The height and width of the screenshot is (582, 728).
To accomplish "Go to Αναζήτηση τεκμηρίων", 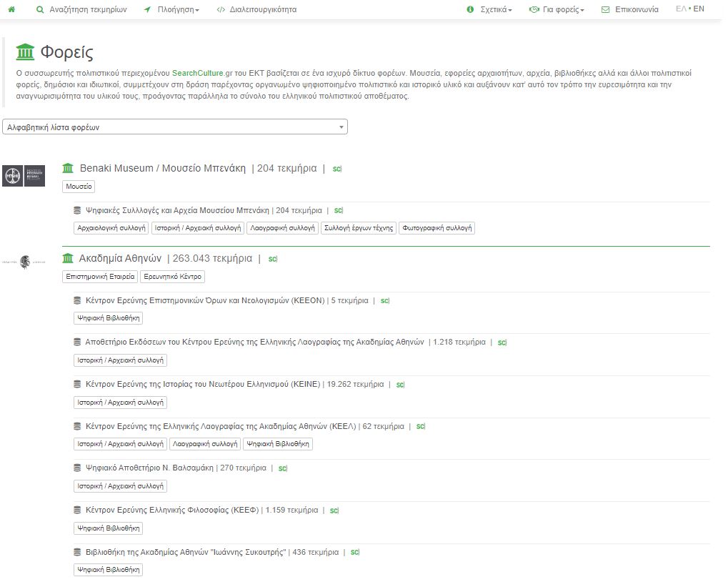I will pyautogui.click(x=81, y=10).
